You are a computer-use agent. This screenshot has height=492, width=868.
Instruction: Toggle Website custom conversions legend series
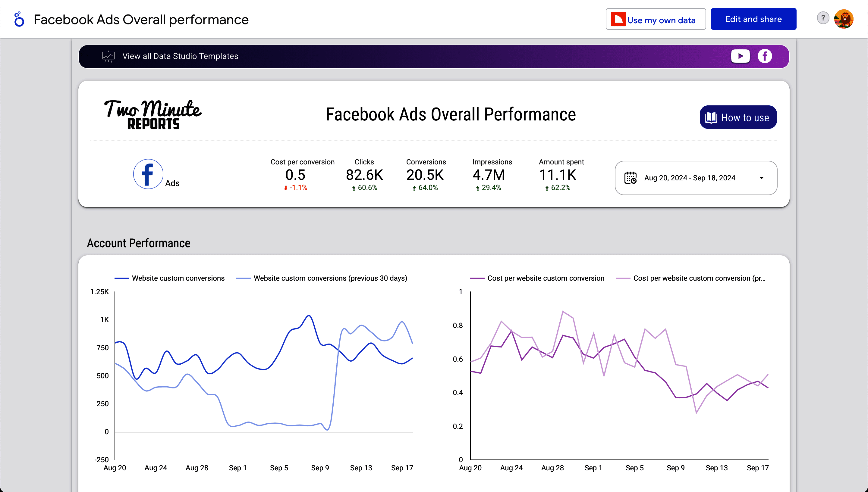[x=178, y=278]
